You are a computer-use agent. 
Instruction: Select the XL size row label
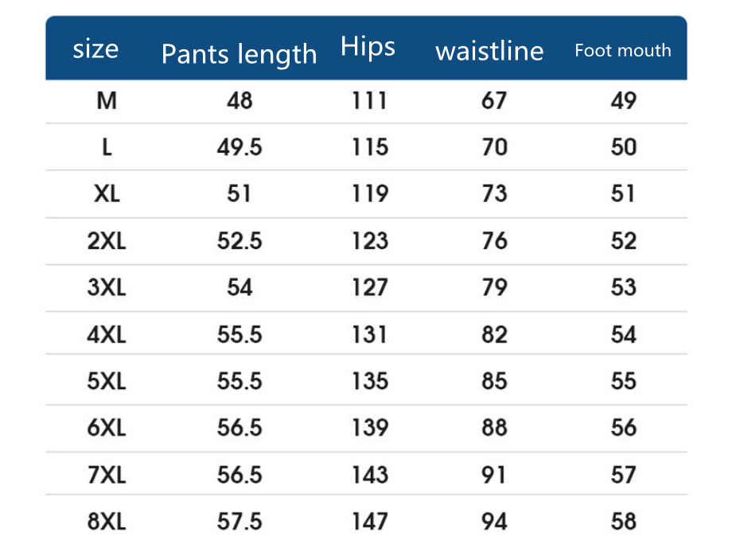[107, 194]
